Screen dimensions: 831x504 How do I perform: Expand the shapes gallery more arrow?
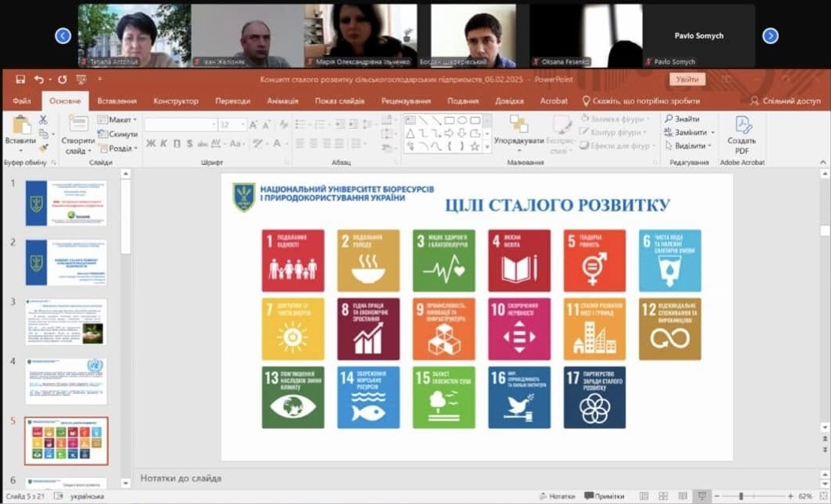click(x=487, y=147)
